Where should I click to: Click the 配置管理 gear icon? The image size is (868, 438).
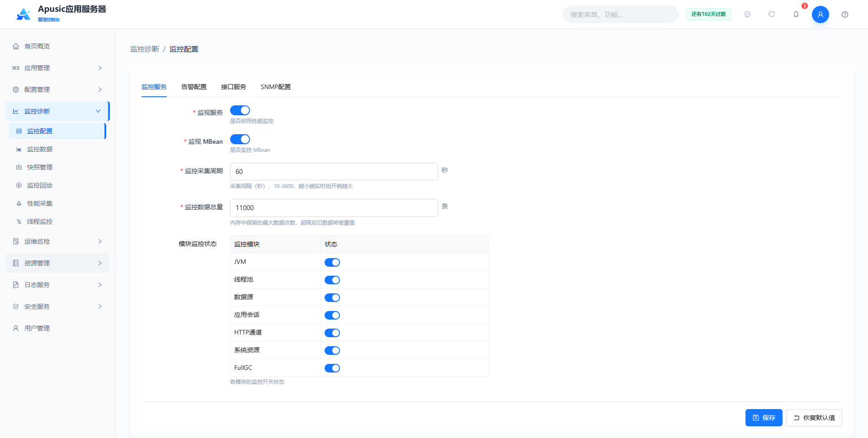[16, 89]
